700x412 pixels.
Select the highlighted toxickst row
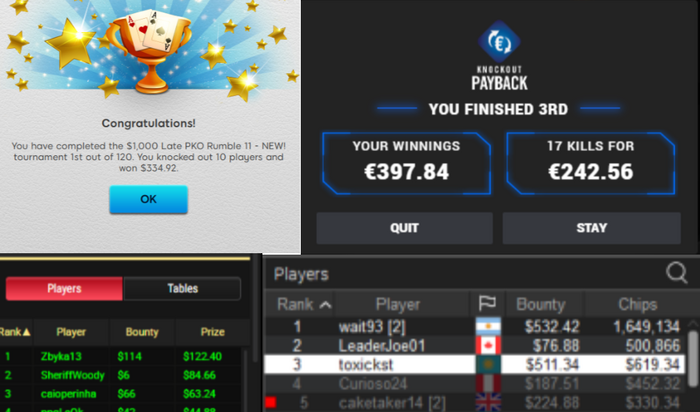[x=474, y=365]
